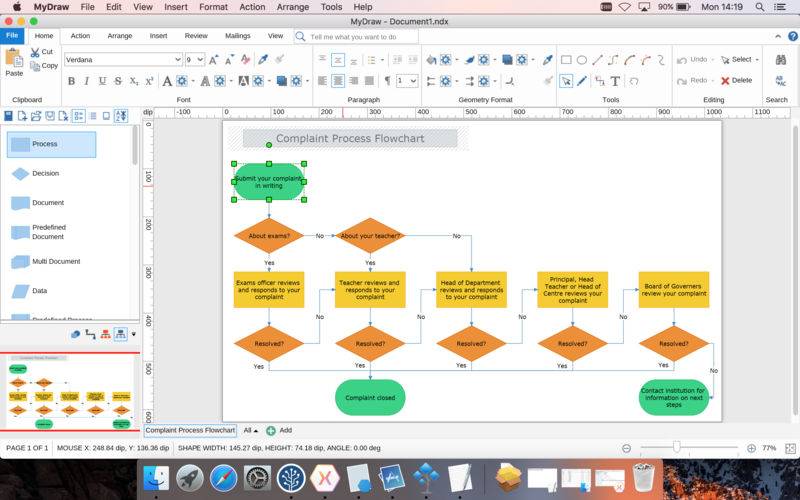Click the Clear Formatting icon

[x=245, y=60]
